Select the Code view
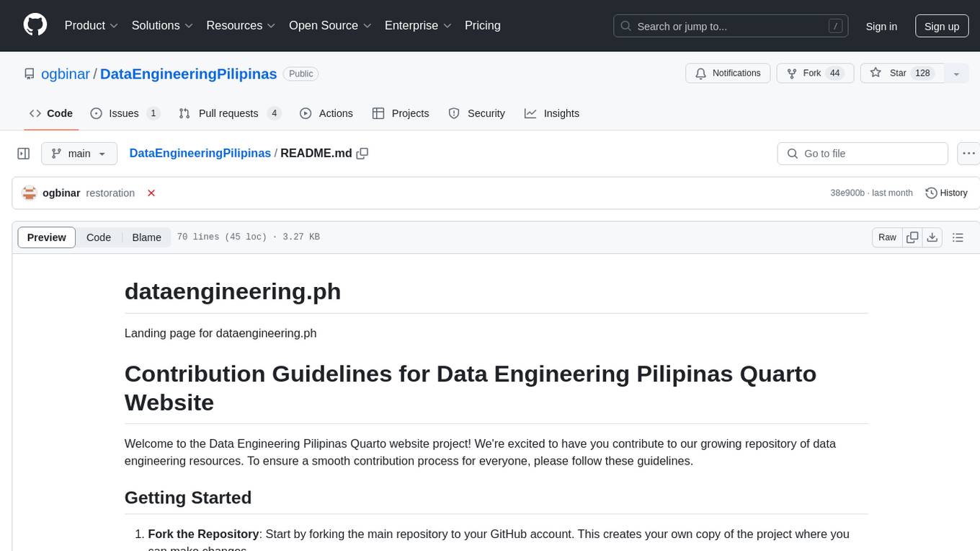Screen dimensions: 980x551 point(99,237)
